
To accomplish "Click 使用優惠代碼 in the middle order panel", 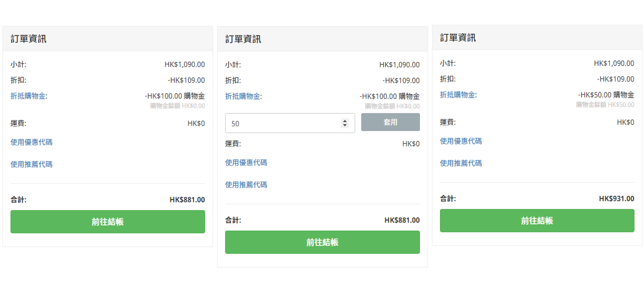I will (x=246, y=163).
